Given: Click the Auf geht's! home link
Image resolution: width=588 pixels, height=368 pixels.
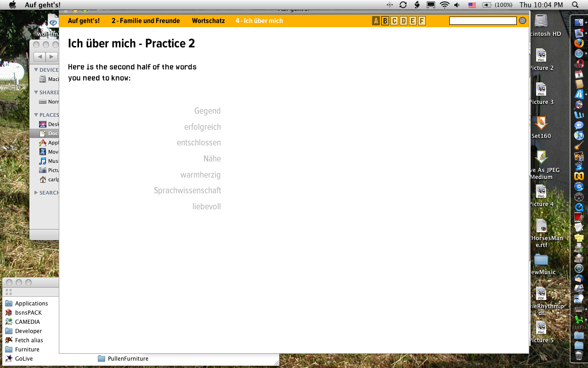Looking at the screenshot, I should click(x=84, y=21).
